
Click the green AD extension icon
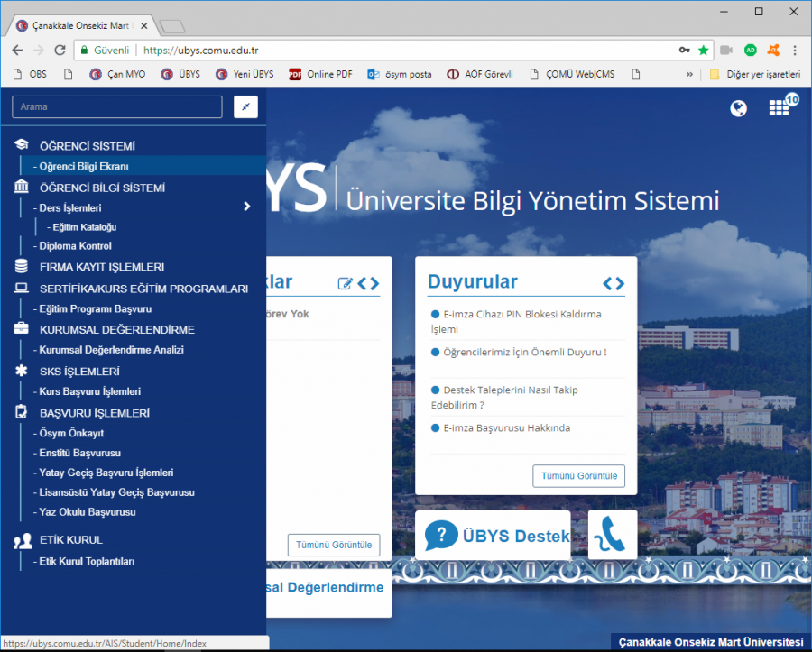(x=751, y=51)
